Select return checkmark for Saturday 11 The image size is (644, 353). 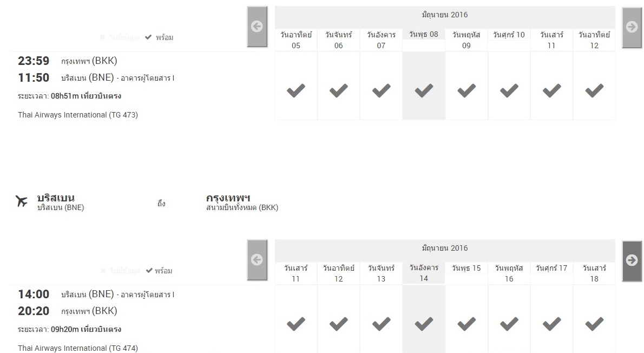[296, 324]
